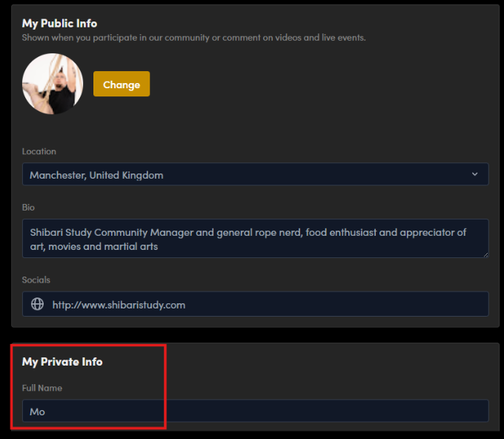
Task: Select the Manchester, United Kingdom value
Action: point(96,175)
